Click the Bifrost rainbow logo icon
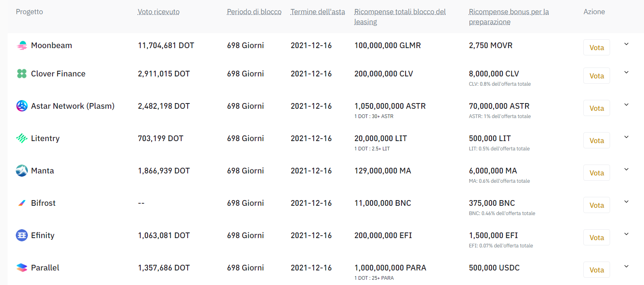The image size is (644, 285). [22, 203]
